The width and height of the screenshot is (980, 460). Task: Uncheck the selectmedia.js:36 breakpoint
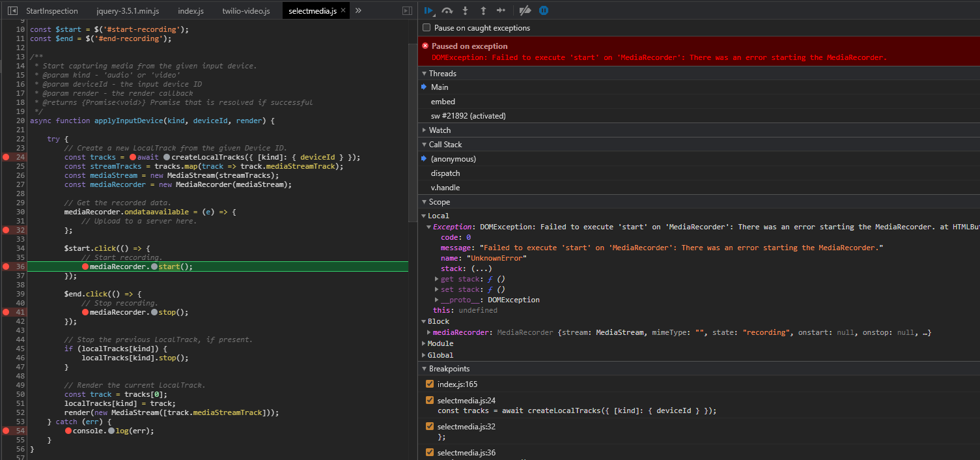[x=430, y=452]
